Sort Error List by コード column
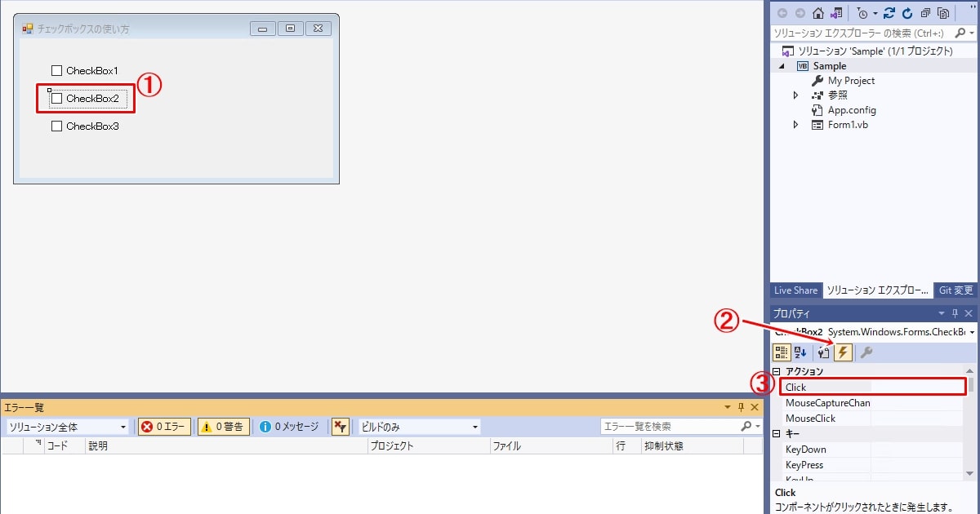980x514 pixels. pos(65,446)
